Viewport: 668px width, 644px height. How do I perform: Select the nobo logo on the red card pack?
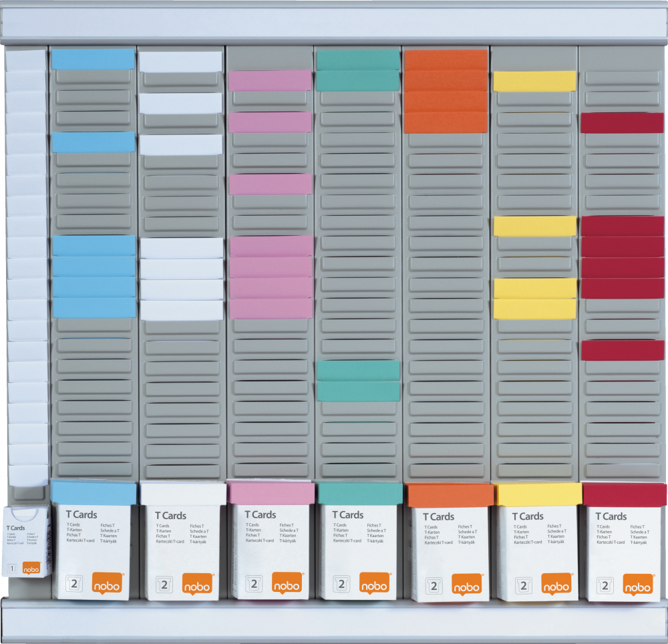click(638, 585)
